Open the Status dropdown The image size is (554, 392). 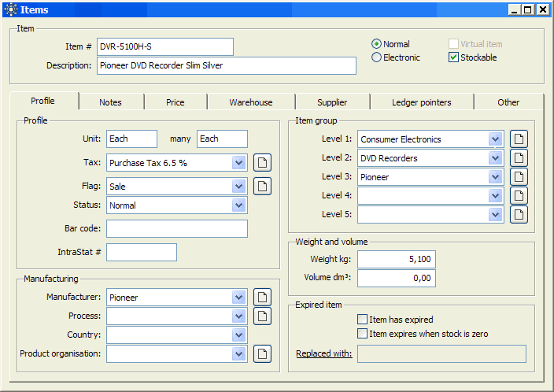coord(239,205)
